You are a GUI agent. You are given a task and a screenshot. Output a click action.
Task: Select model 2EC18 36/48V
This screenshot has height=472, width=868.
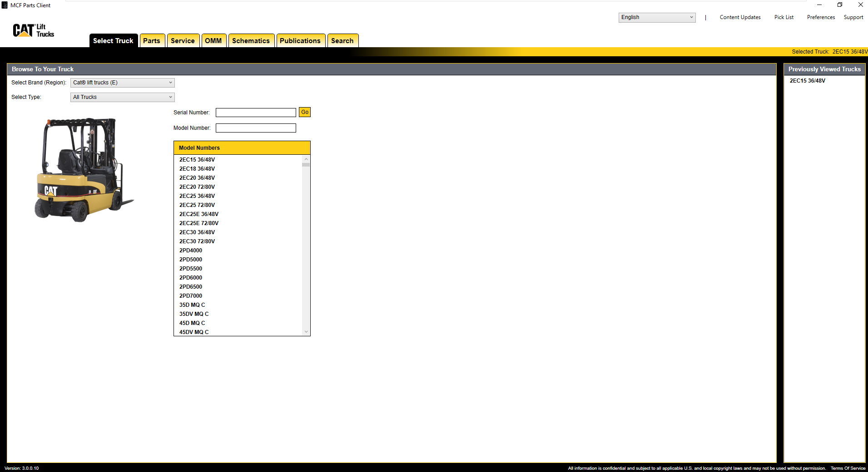pos(197,169)
